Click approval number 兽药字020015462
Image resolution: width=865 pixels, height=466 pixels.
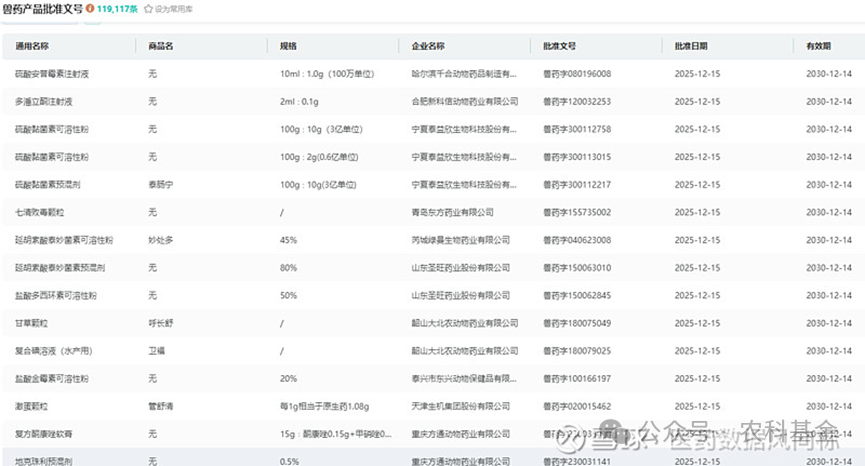pos(577,406)
